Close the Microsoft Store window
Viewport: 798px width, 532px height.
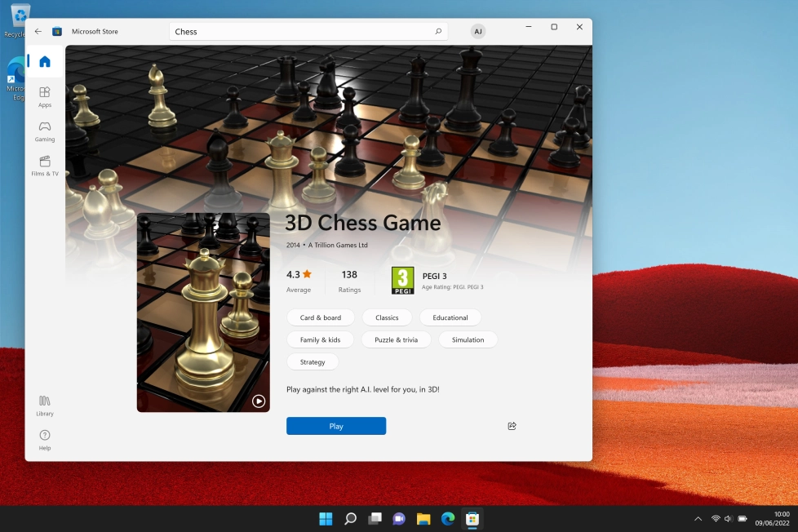tap(579, 27)
